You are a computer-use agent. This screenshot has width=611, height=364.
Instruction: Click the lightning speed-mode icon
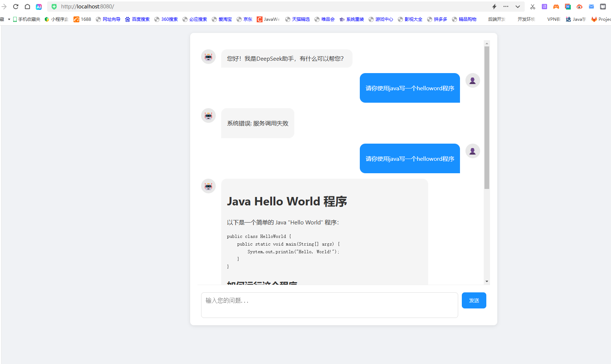(494, 7)
